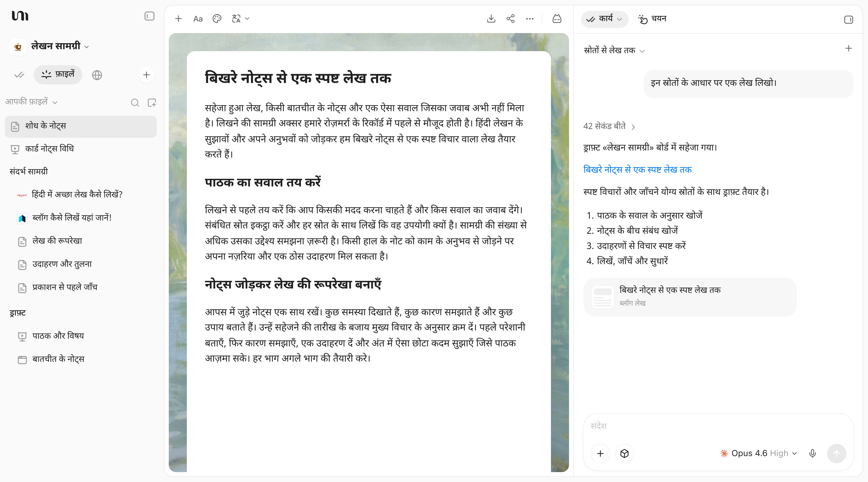This screenshot has height=482, width=868.
Task: Switch to the चयन tab
Action: (x=652, y=19)
